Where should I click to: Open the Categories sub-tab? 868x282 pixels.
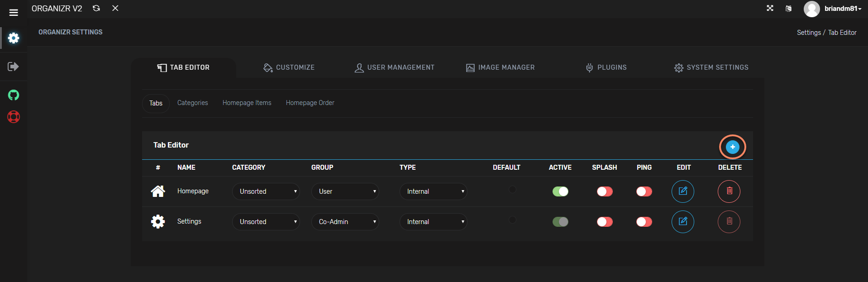tap(193, 103)
